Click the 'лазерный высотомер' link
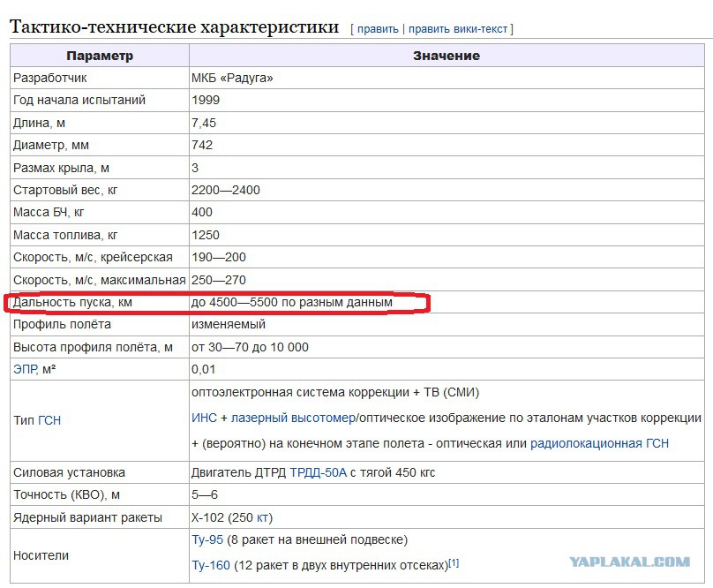This screenshot has width=713, height=588. [x=293, y=418]
